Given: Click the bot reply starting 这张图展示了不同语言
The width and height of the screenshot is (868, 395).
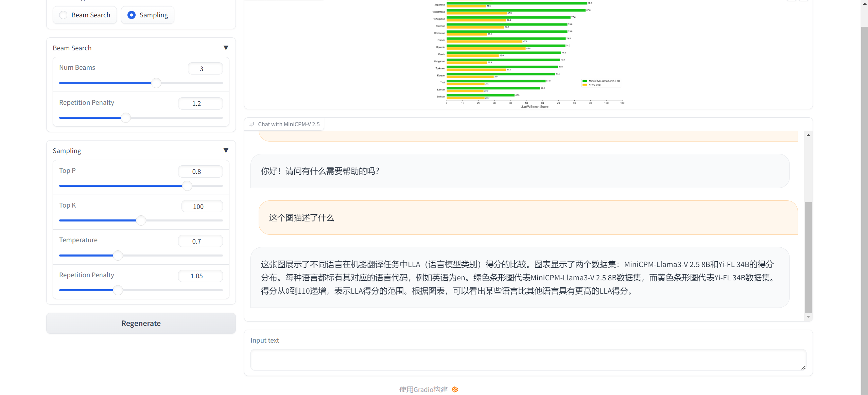Looking at the screenshot, I should [520, 278].
